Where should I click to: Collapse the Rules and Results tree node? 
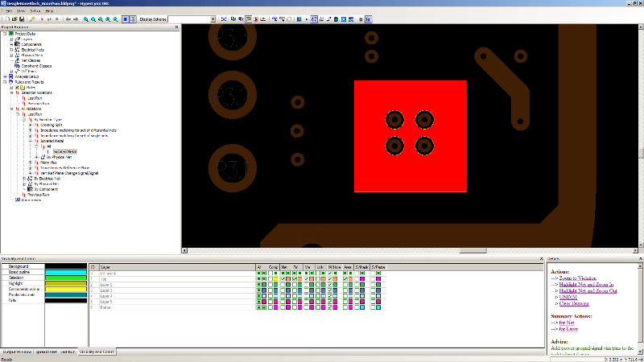(x=5, y=82)
